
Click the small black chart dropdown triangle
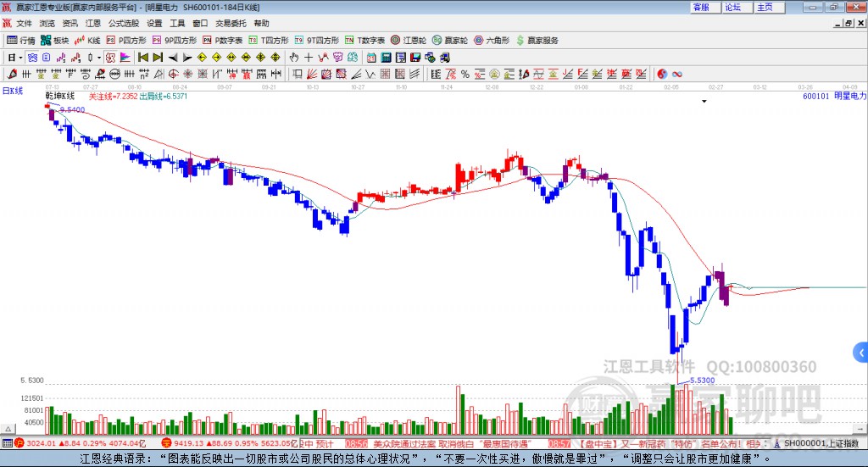[704, 101]
